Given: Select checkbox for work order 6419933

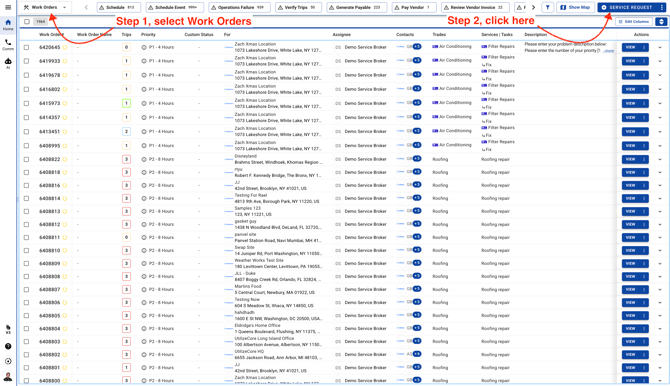Looking at the screenshot, I should click(x=26, y=61).
